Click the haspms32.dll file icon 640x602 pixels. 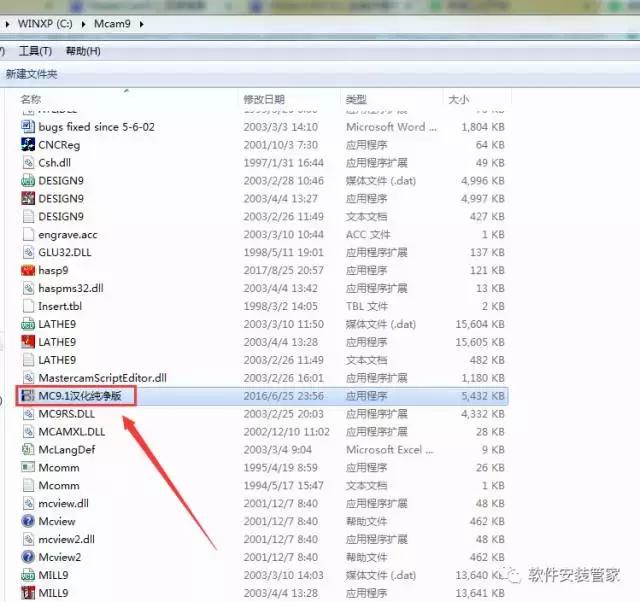point(28,288)
